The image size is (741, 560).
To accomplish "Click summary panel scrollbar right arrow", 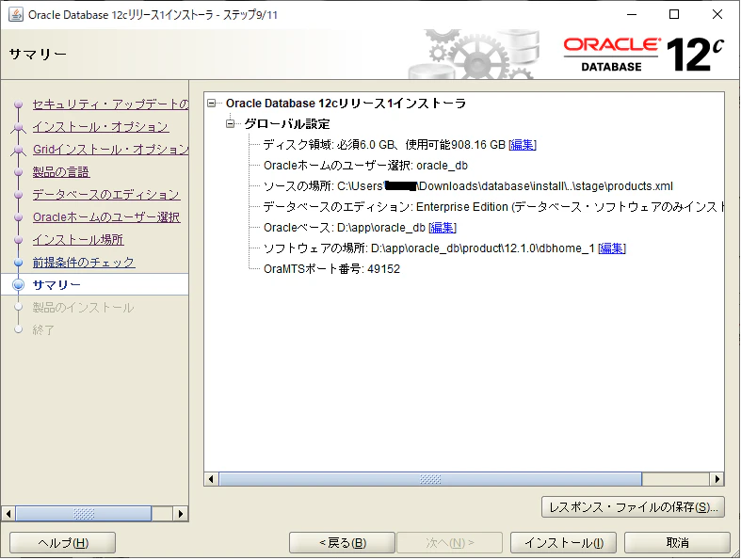I will coord(717,479).
